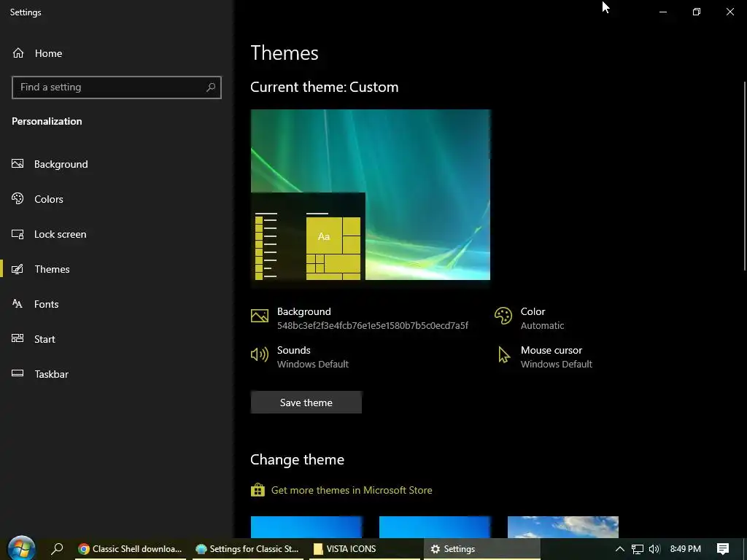Viewport: 747px width, 560px height.
Task: Click the Themes icon in sidebar
Action: pos(18,269)
